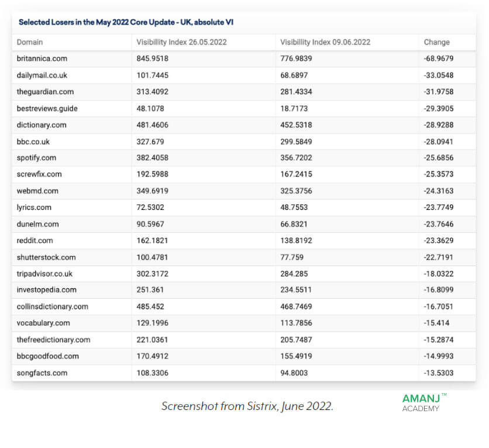Click spotify.com in the Domain column
Image resolution: width=489 pixels, height=448 pixels.
tap(36, 158)
